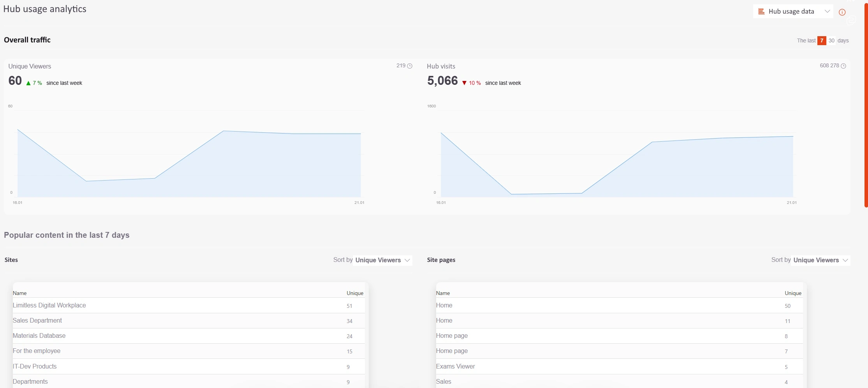Switch to the 30 days range
This screenshot has height=388, width=868.
(831, 40)
